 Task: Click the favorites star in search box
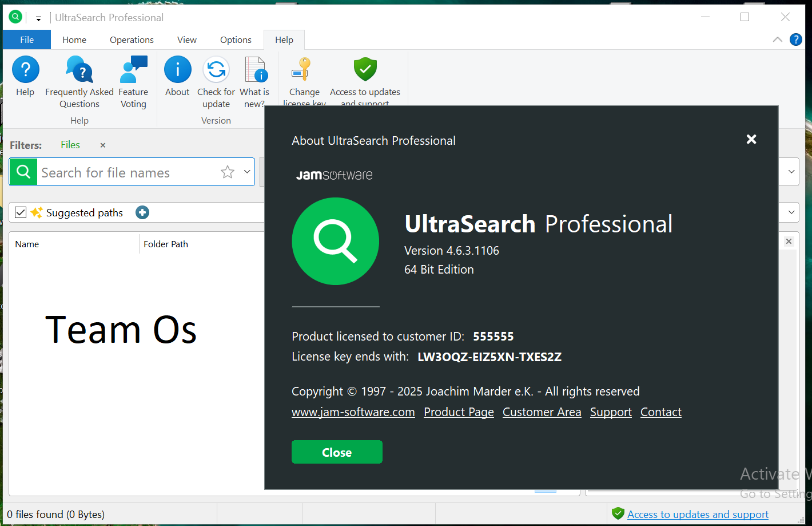point(228,172)
